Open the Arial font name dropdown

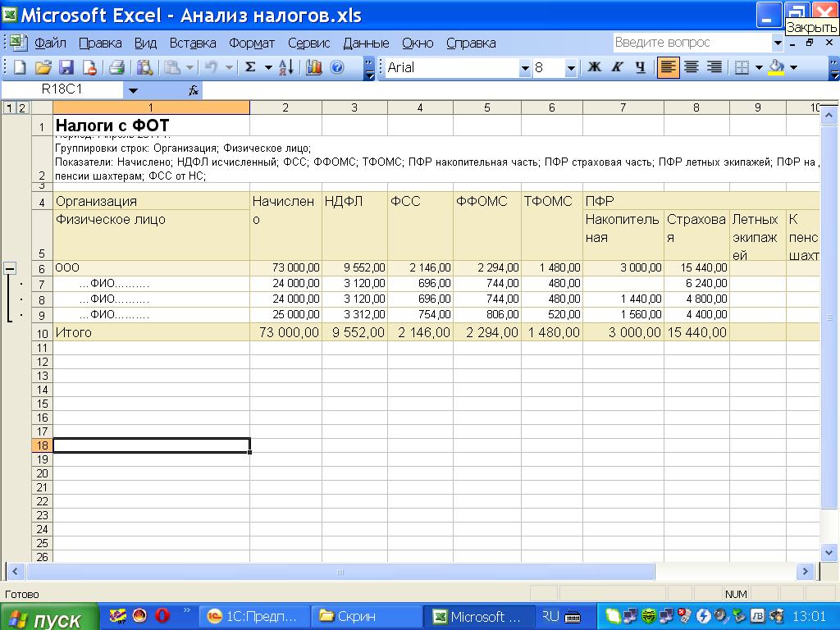tap(525, 69)
